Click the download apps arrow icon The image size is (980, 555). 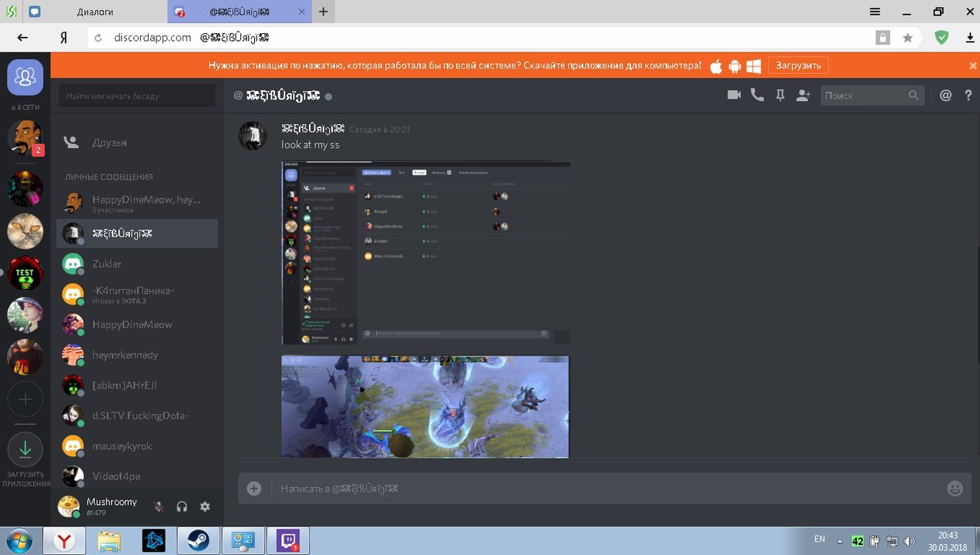(x=25, y=449)
